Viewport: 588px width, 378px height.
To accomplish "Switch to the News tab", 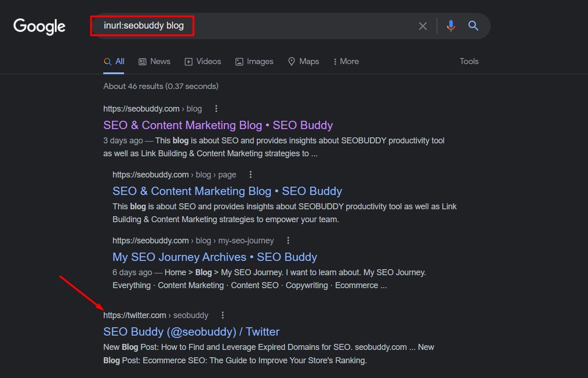I will click(x=154, y=61).
